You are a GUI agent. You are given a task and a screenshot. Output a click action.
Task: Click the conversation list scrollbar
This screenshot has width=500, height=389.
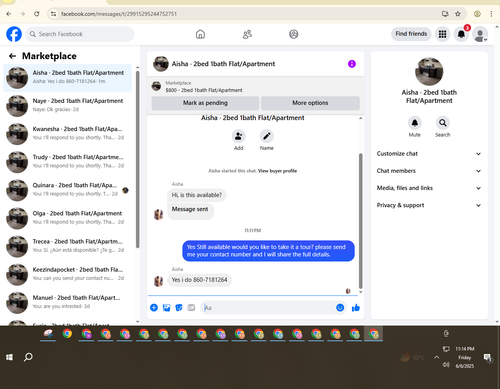pyautogui.click(x=137, y=159)
